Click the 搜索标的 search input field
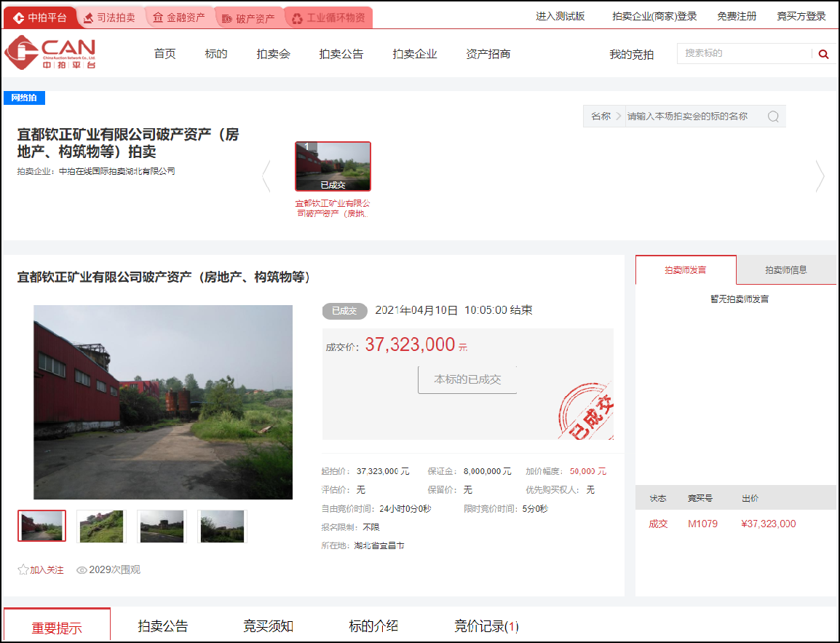 [x=745, y=54]
